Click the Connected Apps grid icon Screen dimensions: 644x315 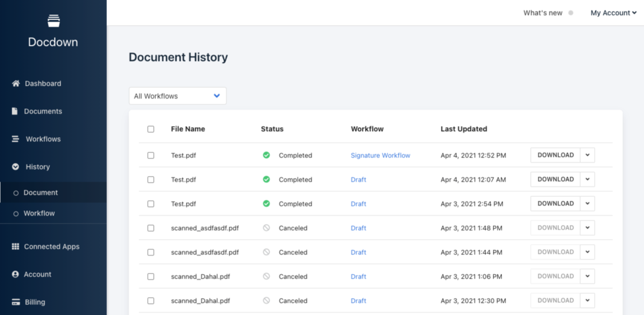16,246
